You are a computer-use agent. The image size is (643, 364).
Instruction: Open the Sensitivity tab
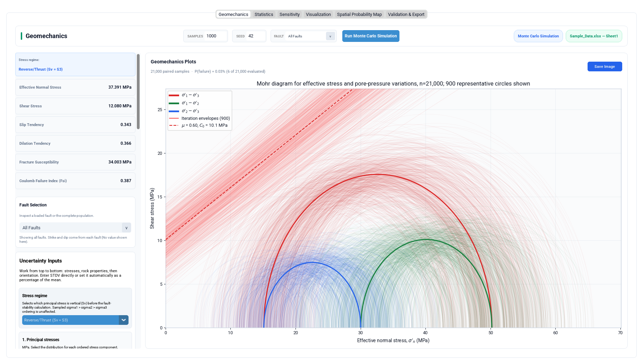(289, 14)
